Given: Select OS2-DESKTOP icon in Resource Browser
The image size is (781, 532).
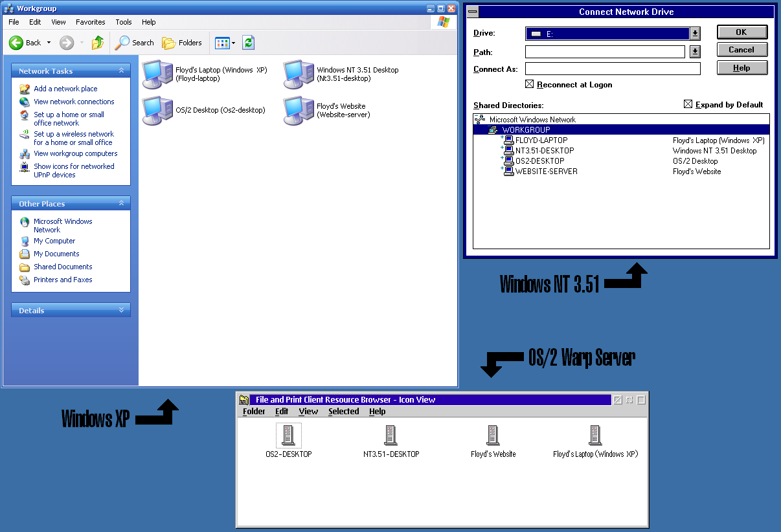Looking at the screenshot, I should click(x=289, y=436).
